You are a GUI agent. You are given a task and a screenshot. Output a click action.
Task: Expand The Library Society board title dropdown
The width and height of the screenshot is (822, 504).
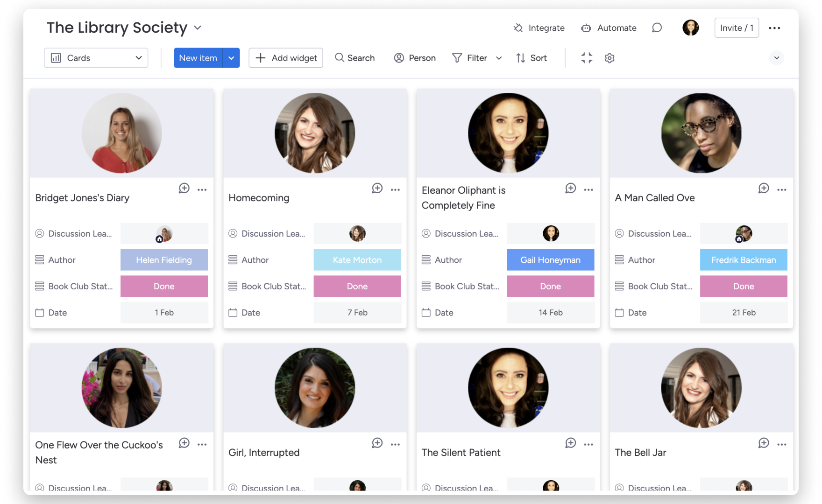pyautogui.click(x=198, y=28)
